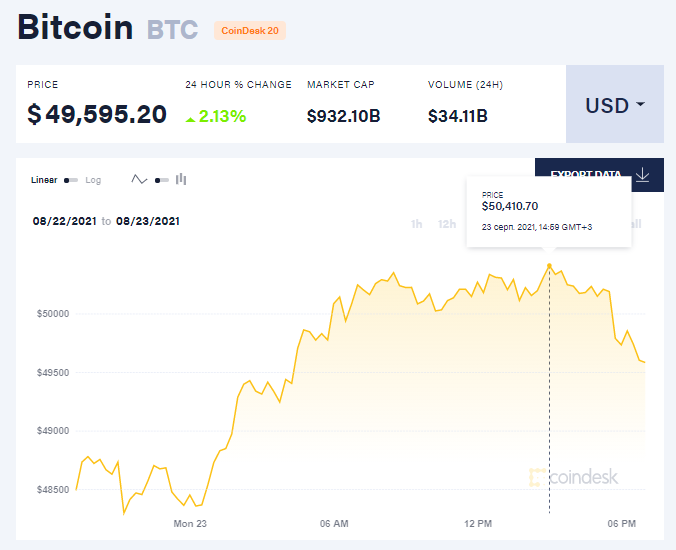This screenshot has height=550, width=676.
Task: Click the $49,595.20 price value
Action: point(97,114)
